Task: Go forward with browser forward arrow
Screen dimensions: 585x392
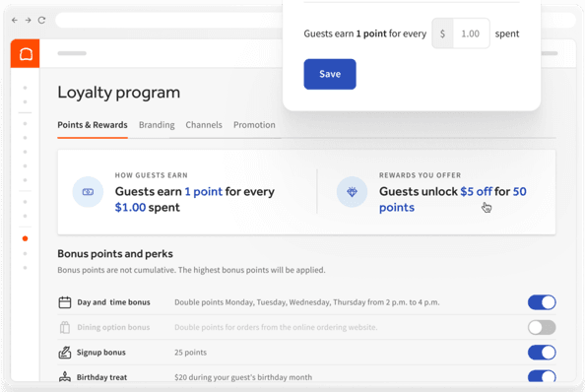Action: (28, 20)
